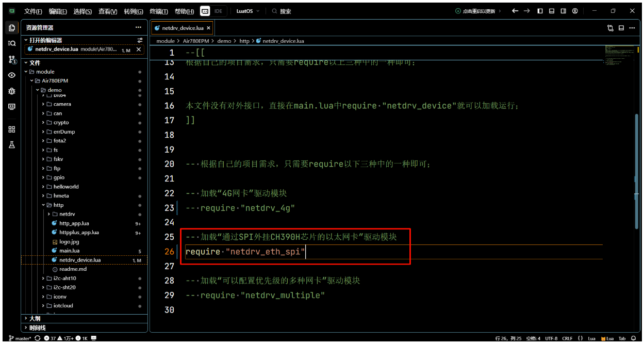Open the LuatOS dropdown
This screenshot has width=644, height=344.
click(x=248, y=11)
